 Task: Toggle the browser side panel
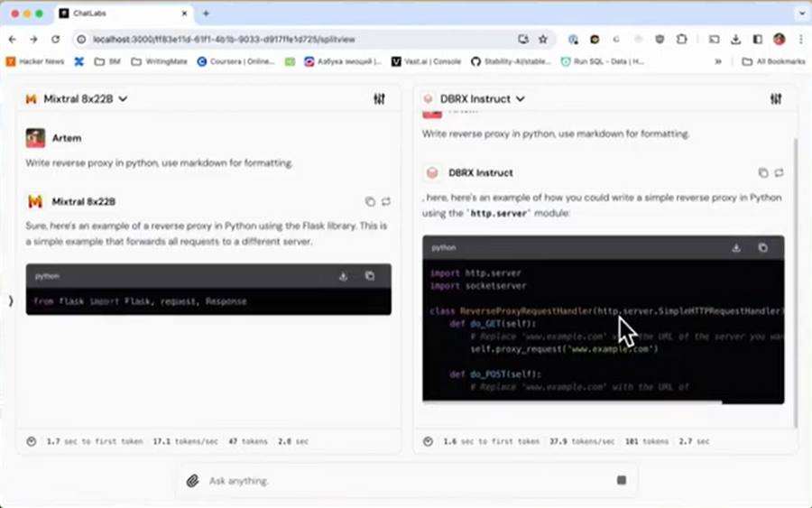757,40
